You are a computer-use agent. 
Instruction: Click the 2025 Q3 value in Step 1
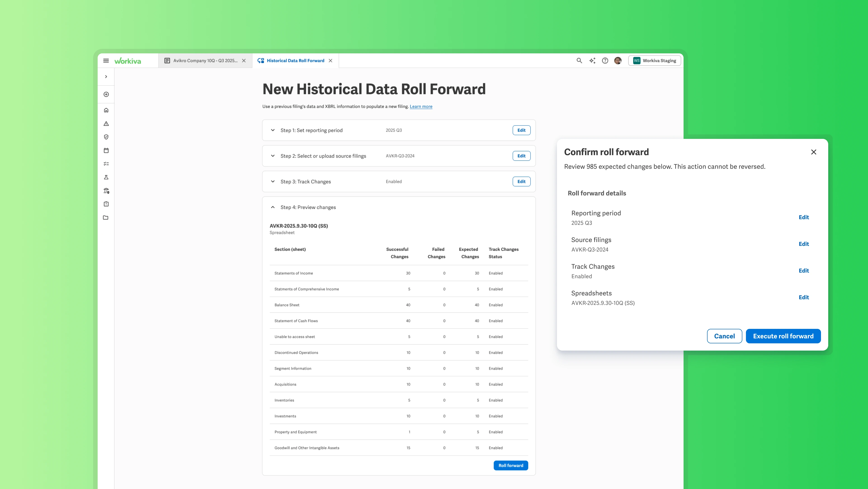[394, 130]
